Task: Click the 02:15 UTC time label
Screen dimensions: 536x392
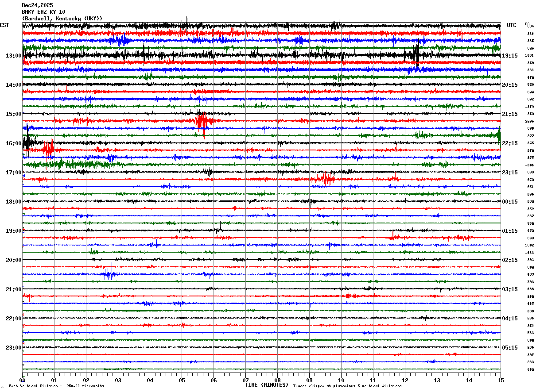Action: click(x=509, y=260)
